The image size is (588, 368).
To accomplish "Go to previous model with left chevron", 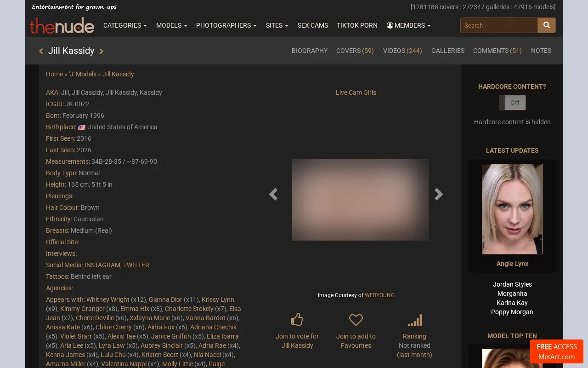I will point(41,51).
